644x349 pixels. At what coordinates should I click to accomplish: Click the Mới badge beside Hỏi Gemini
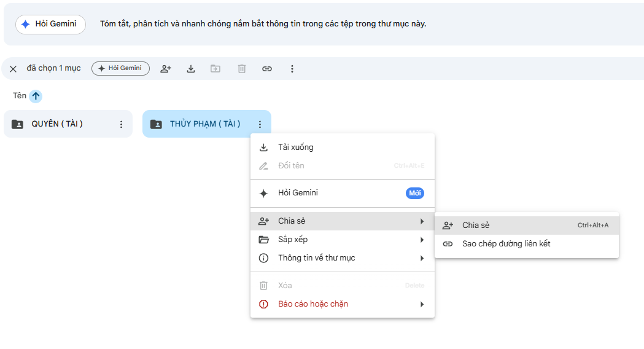tap(415, 193)
